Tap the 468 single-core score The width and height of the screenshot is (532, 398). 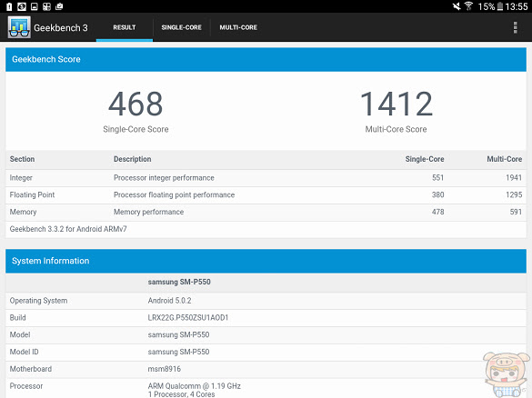click(x=136, y=104)
